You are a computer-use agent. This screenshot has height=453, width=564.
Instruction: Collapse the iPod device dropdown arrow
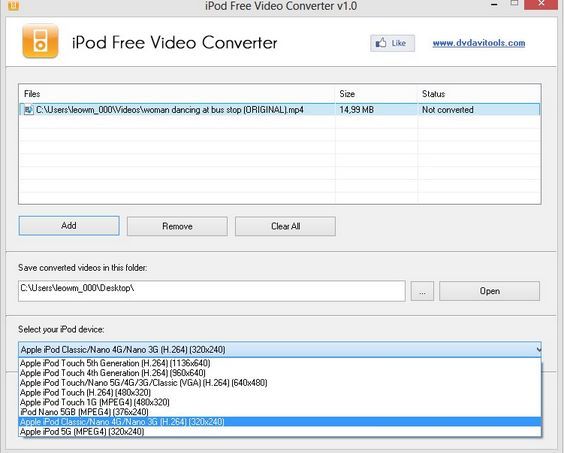pyautogui.click(x=537, y=349)
